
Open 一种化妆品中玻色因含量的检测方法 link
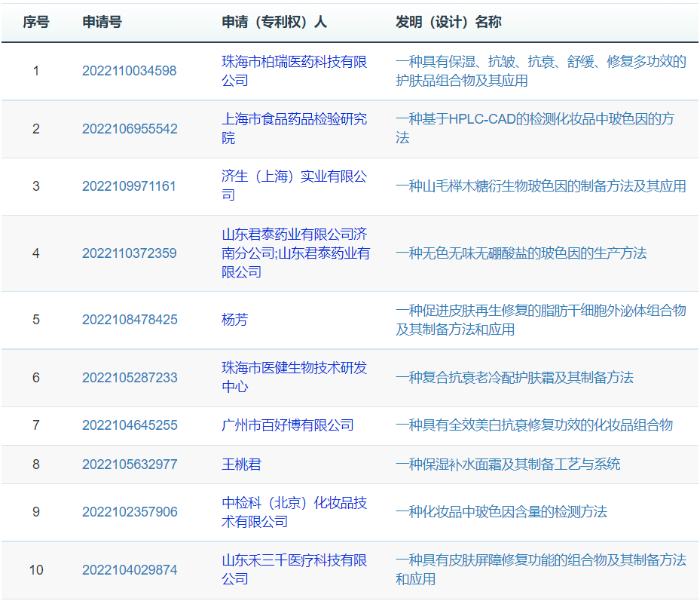(x=501, y=512)
